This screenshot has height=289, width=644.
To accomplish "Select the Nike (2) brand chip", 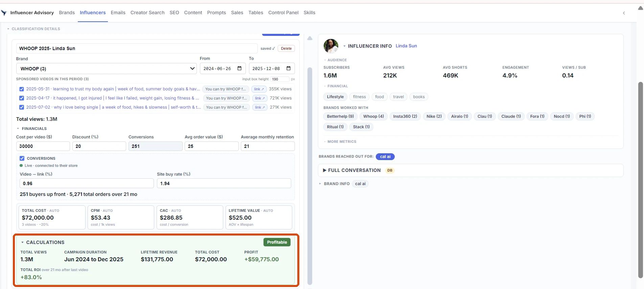I will click(434, 116).
